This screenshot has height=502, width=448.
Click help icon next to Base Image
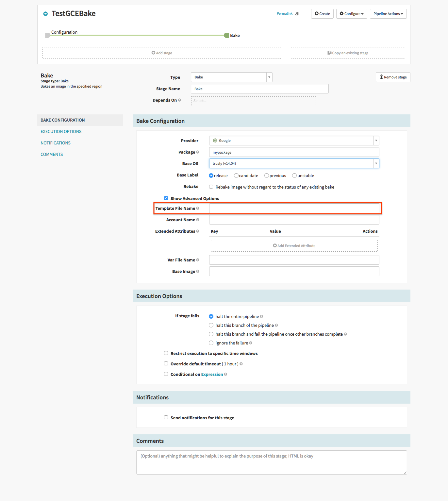pyautogui.click(x=198, y=271)
